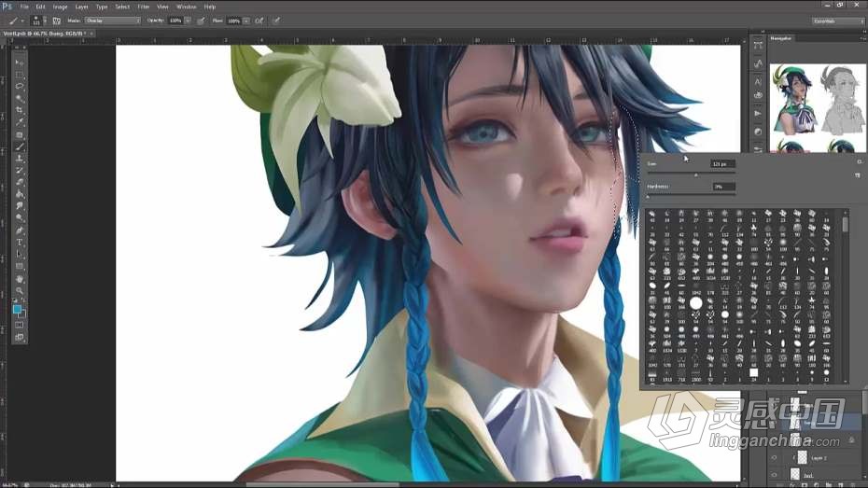Screen dimensions: 868x488
Task: Select the Rectangular Marquee tool
Action: [20, 75]
